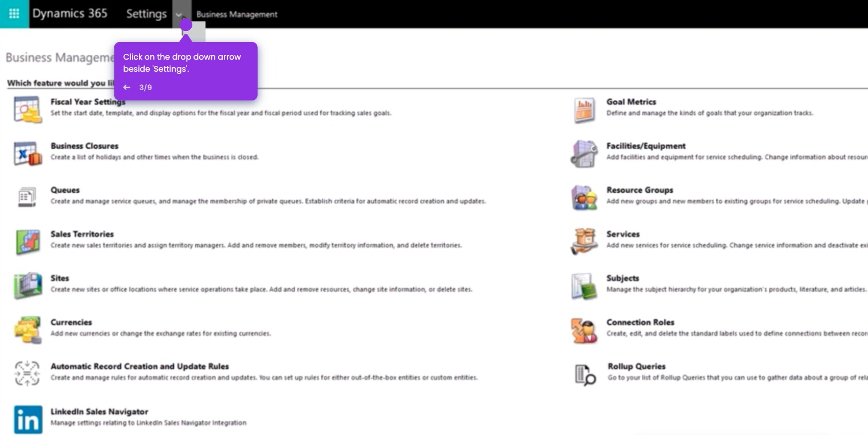Click 'Create and manage service queues' description
Screen dimensions: 868x435
[x=268, y=201]
